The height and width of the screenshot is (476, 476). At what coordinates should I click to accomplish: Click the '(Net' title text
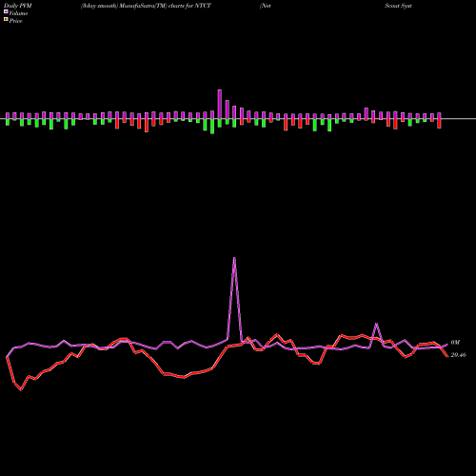(x=266, y=6)
